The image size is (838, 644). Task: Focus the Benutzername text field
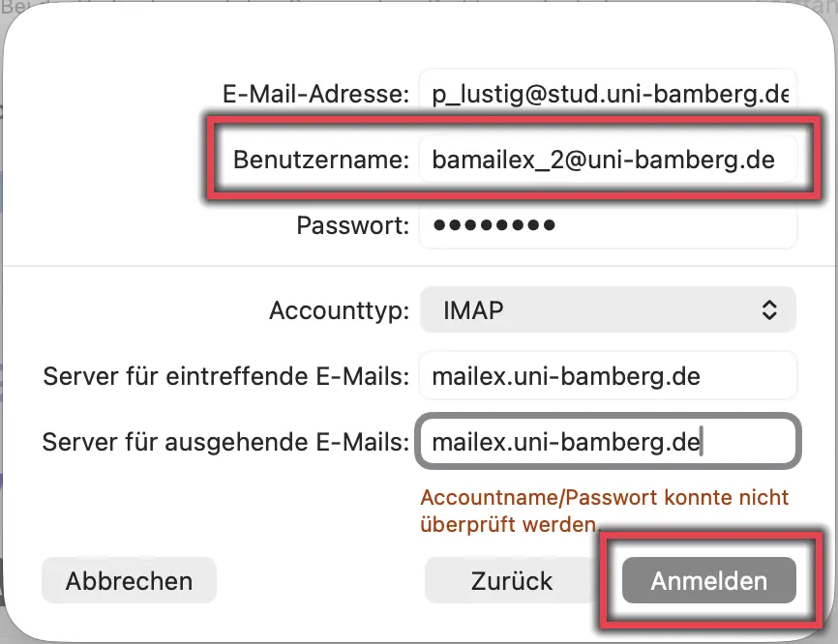607,160
